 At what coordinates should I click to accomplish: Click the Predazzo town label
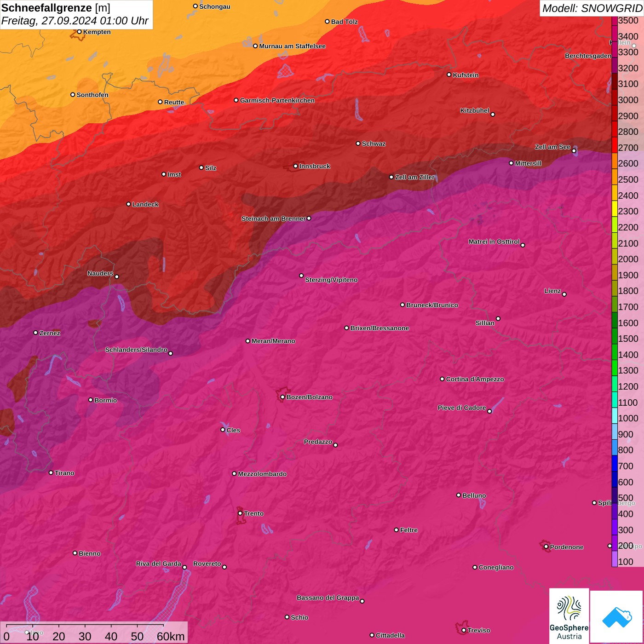tap(318, 442)
